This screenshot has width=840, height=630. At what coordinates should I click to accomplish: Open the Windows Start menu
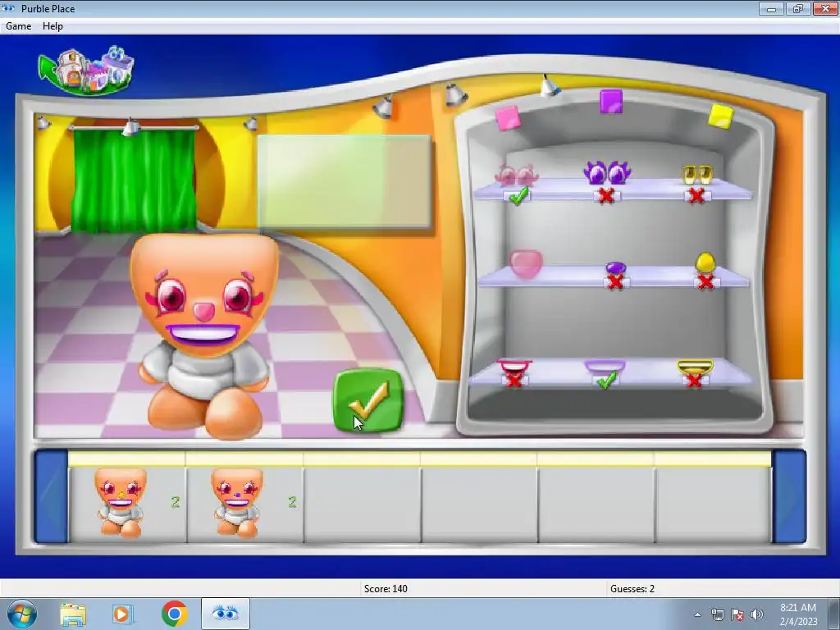coord(22,614)
